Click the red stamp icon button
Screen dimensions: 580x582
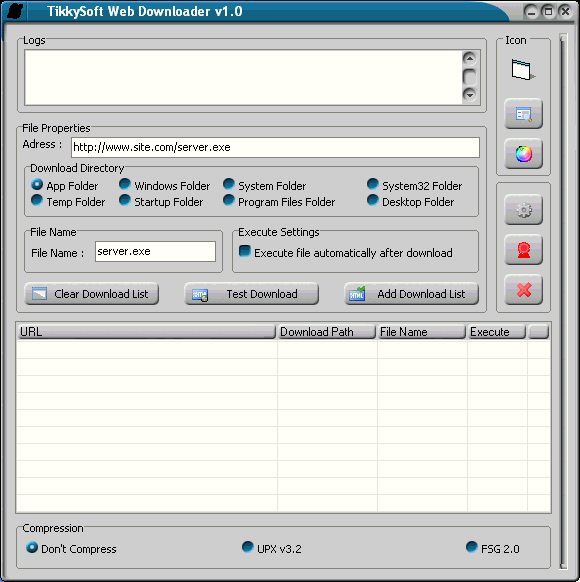click(523, 250)
